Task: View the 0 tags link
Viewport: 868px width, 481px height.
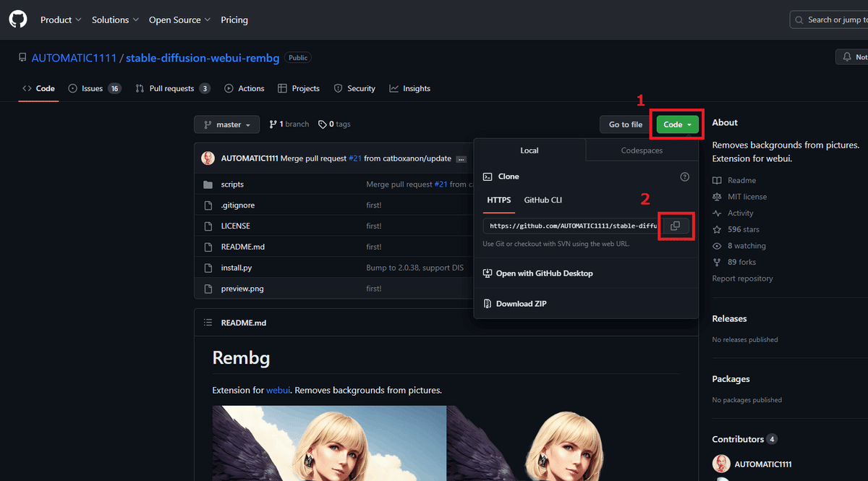Action: (334, 124)
